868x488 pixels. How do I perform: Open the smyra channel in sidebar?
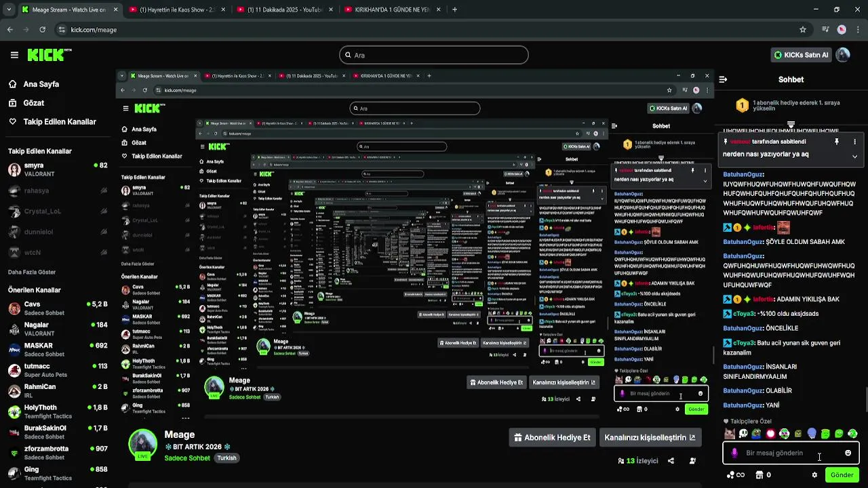pos(58,169)
